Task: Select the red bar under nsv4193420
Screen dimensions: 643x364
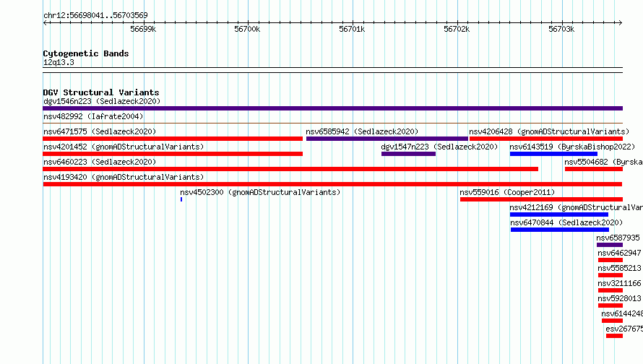Action: [x=332, y=184]
